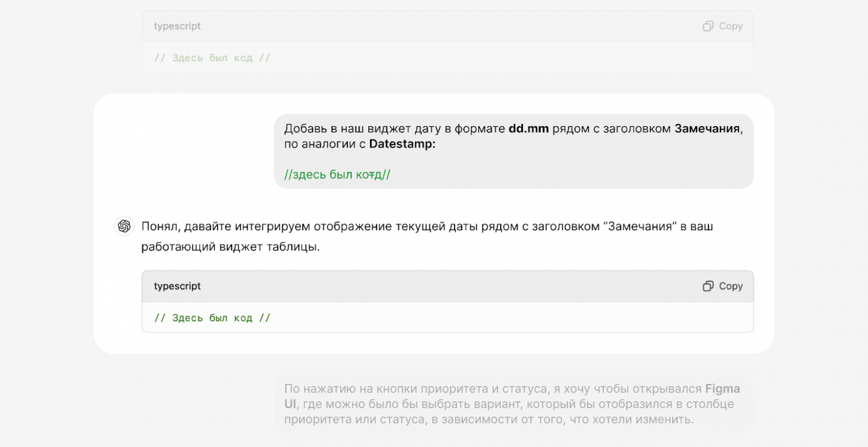Click the "typescript" label in the top code block

click(x=177, y=26)
